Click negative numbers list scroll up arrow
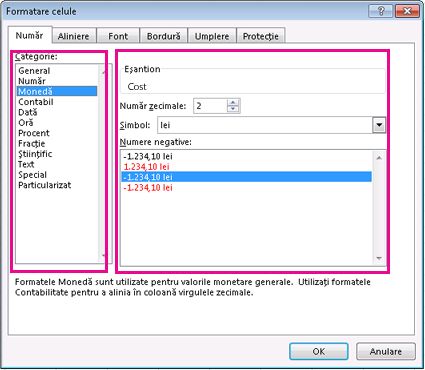This screenshot has height=370, width=425. click(379, 157)
